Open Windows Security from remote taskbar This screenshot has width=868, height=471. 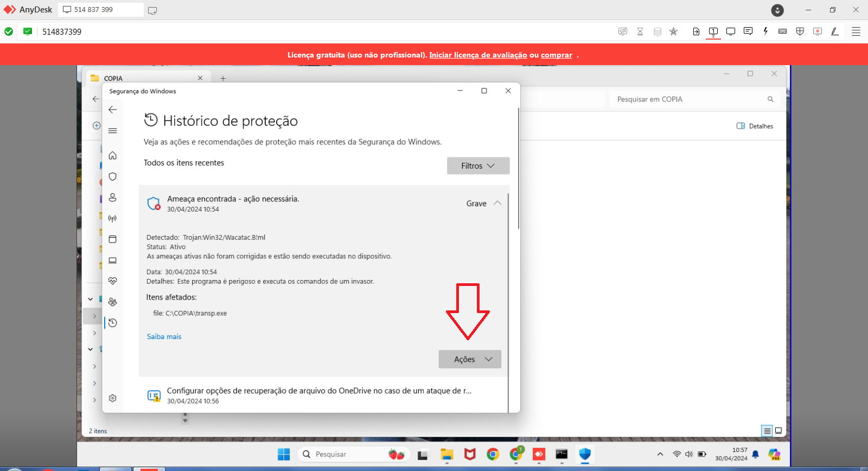(585, 454)
